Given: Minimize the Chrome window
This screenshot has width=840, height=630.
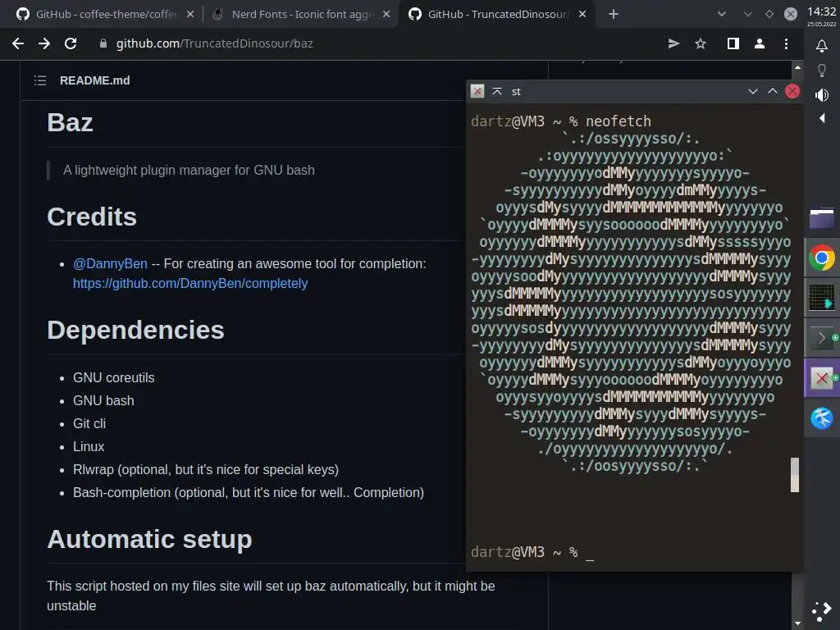Looking at the screenshot, I should point(748,15).
